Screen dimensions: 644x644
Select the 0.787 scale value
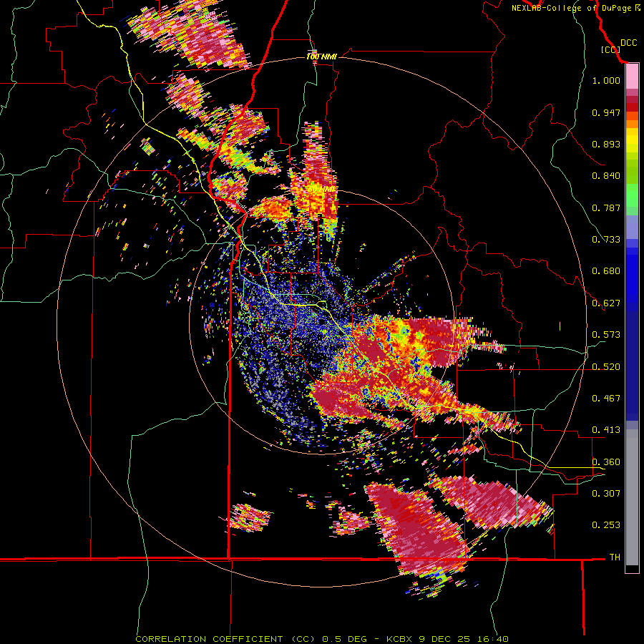click(x=606, y=208)
